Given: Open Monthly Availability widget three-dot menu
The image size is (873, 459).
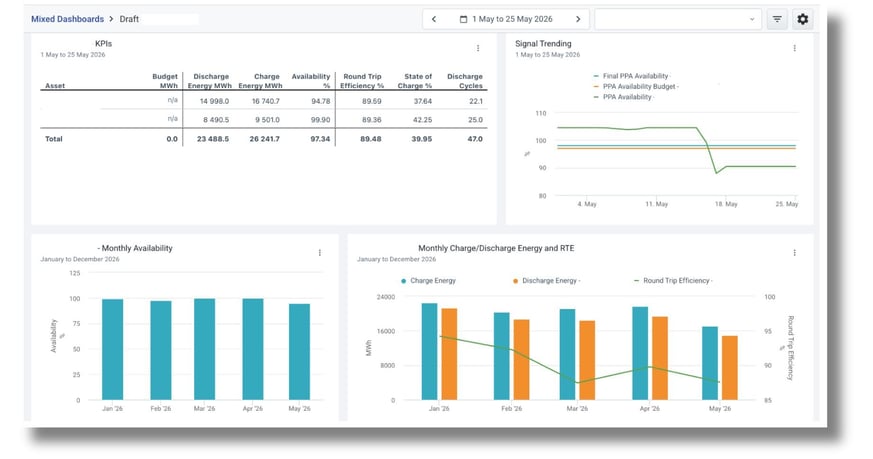Looking at the screenshot, I should coord(320,253).
